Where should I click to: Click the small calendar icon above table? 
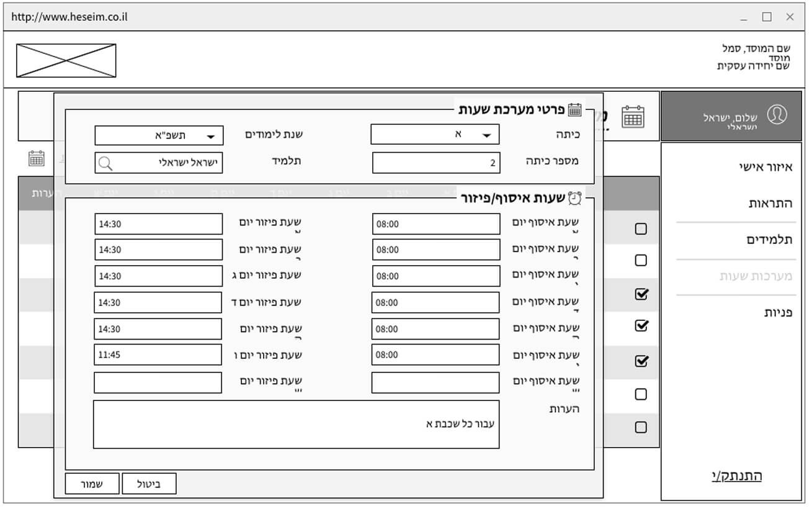[37, 158]
